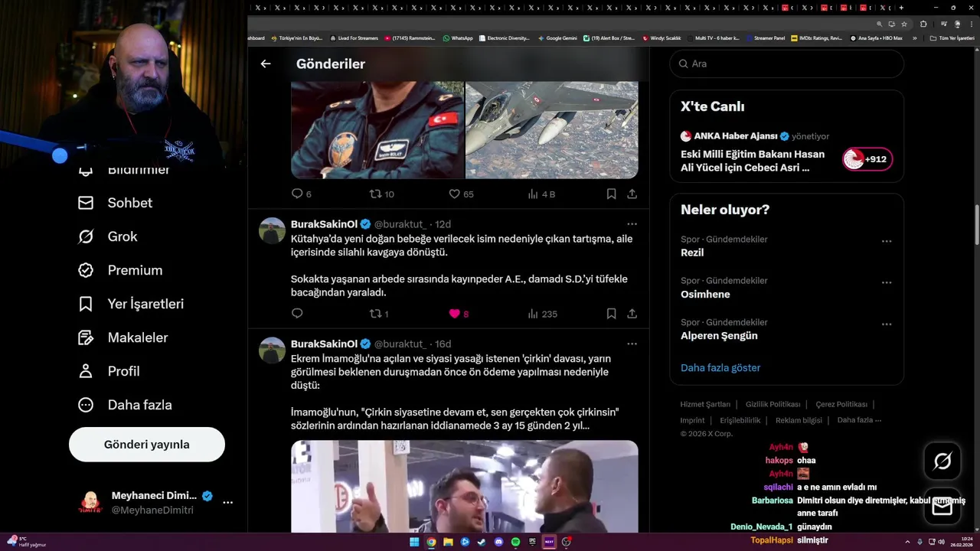Open Discord from the taskbar
Image resolution: width=980 pixels, height=551 pixels.
pos(498,542)
